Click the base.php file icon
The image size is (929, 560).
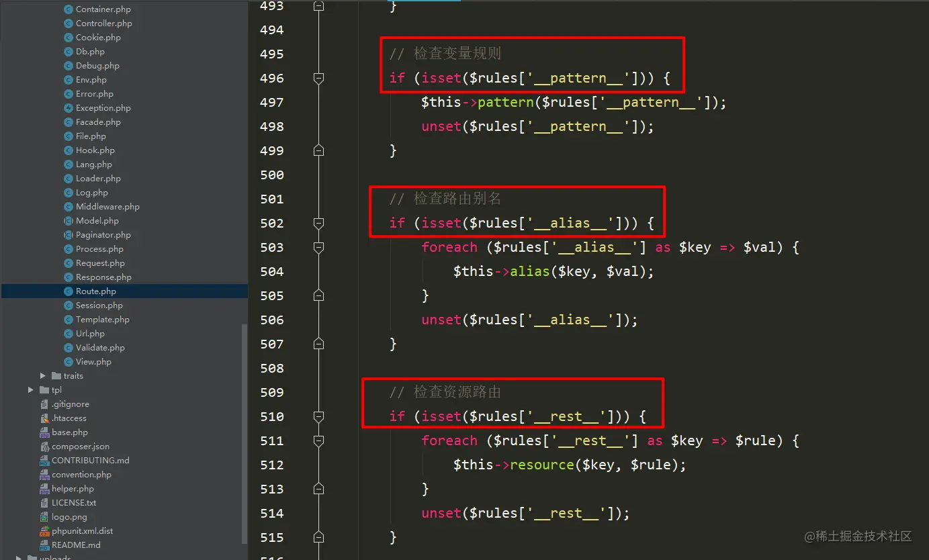[x=44, y=432]
